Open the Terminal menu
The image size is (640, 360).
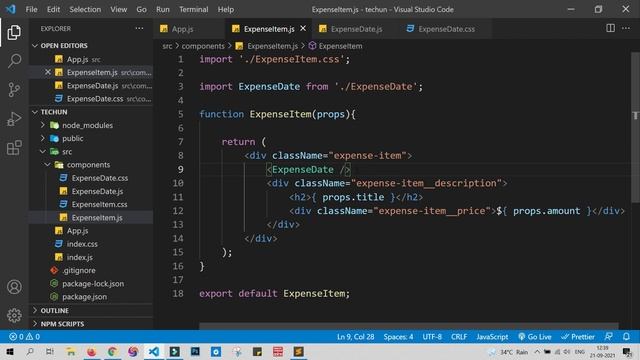[193, 9]
